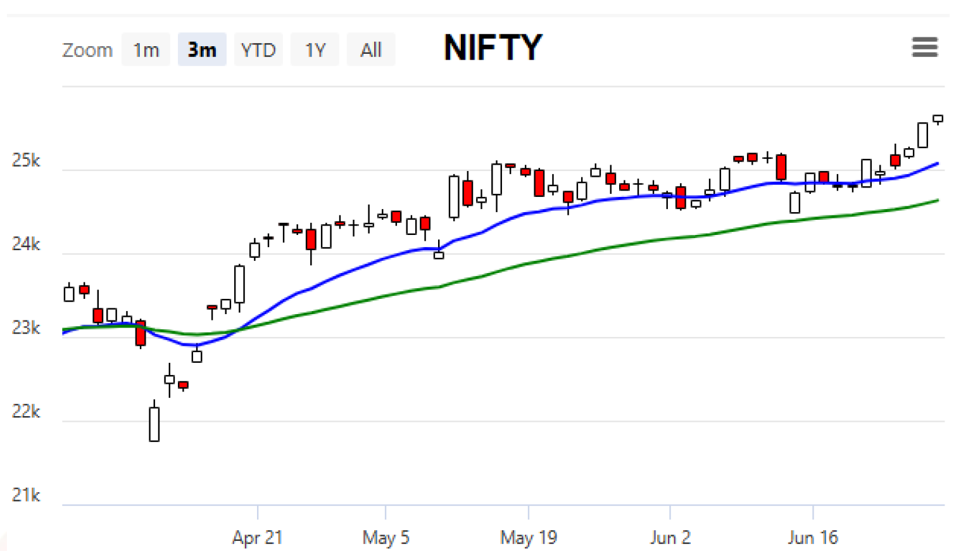
Task: Show All data in chart zoom
Action: click(x=371, y=49)
